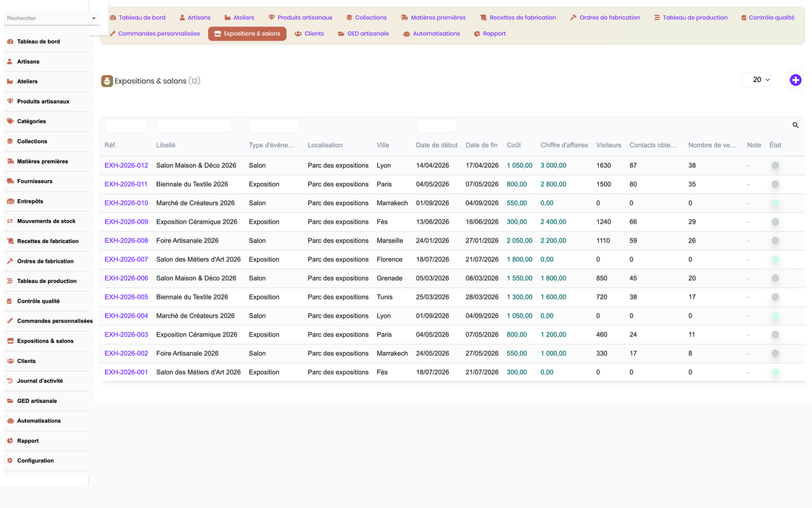
Task: Open the Ateliers tab in top bar
Action: click(240, 18)
